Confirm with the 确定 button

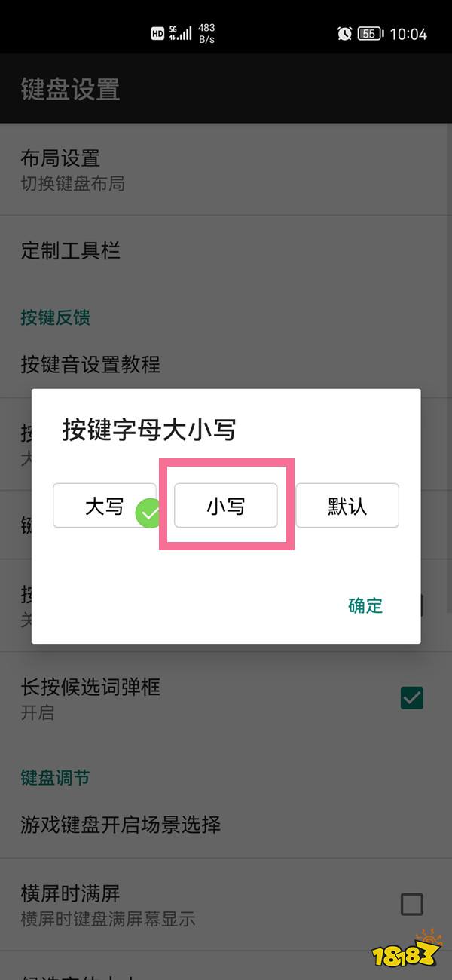(x=365, y=605)
